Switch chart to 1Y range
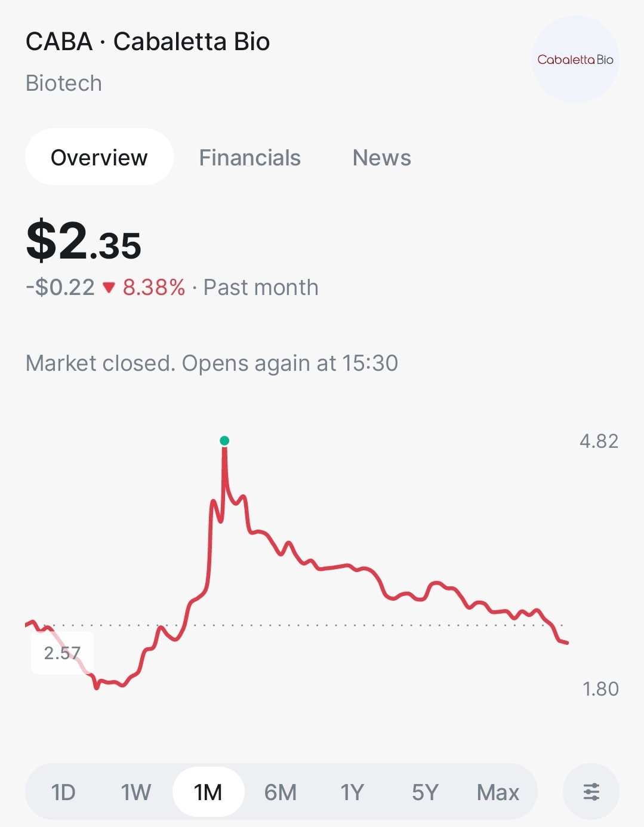 tap(352, 792)
